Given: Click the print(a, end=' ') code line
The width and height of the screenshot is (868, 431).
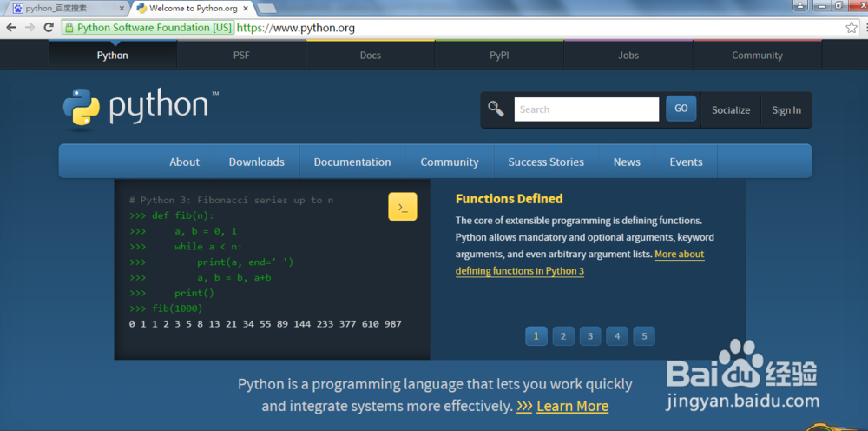Looking at the screenshot, I should point(246,262).
